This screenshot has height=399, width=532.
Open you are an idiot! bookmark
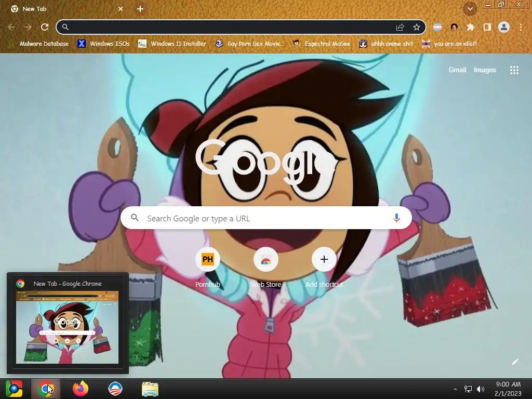[449, 44]
